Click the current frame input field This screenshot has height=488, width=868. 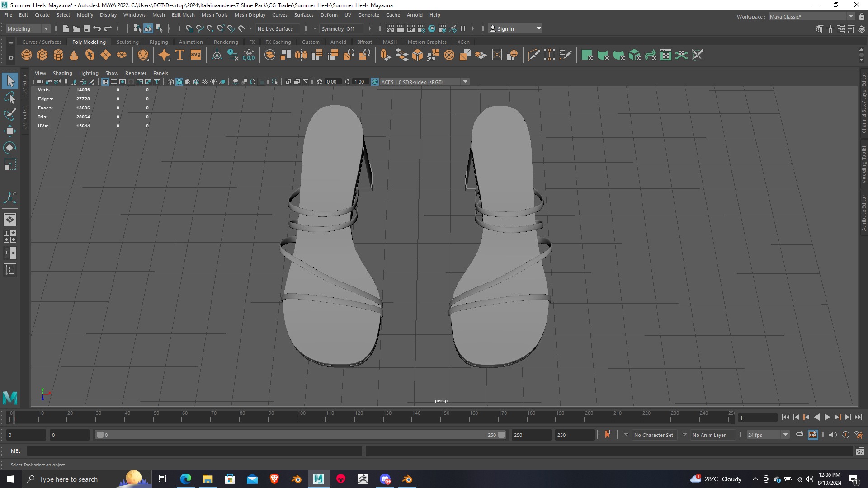click(x=757, y=418)
